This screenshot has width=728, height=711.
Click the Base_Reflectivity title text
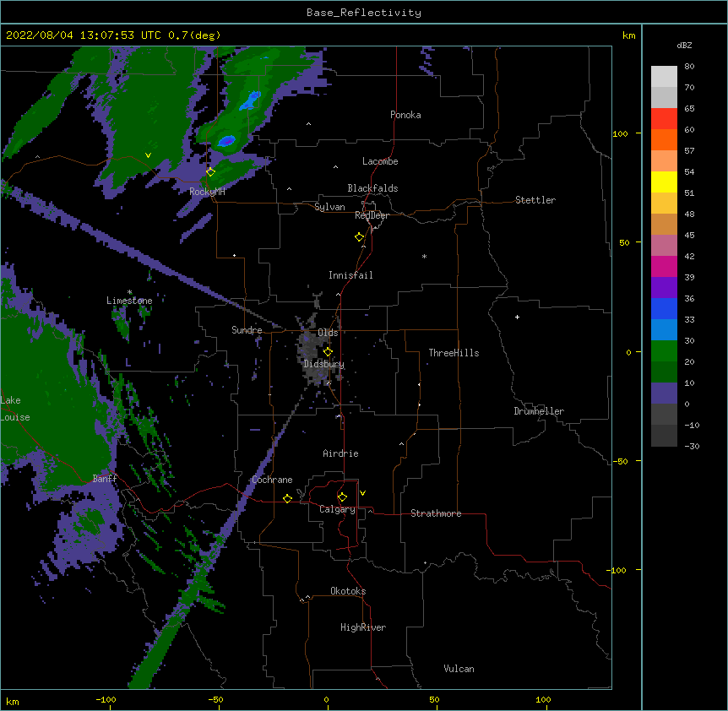(x=363, y=13)
